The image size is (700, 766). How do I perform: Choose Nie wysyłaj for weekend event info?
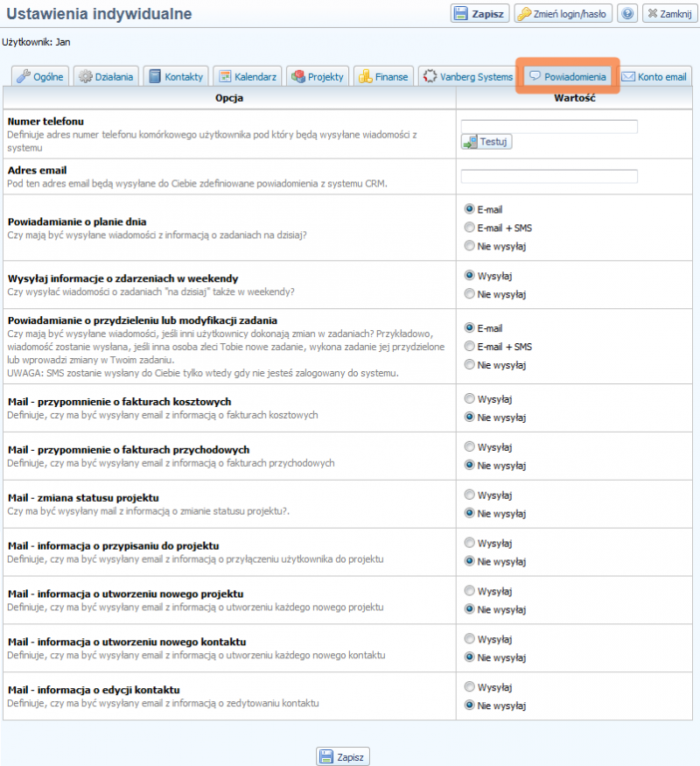point(470,294)
